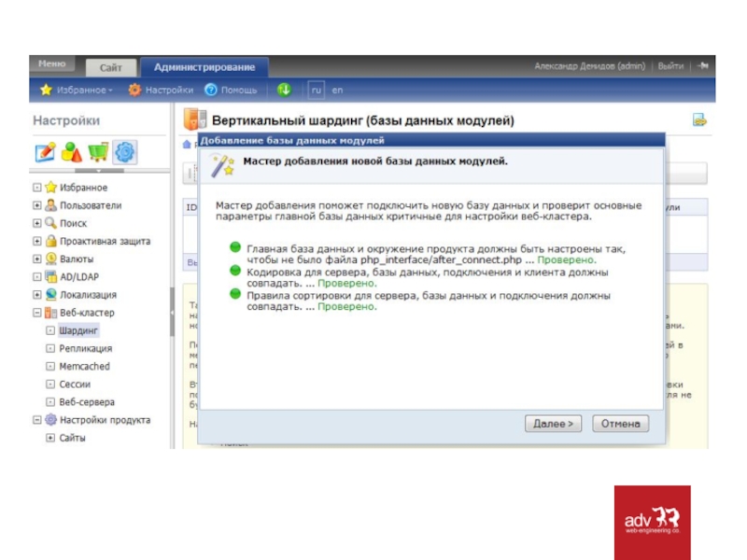
Task: Open Сессии in sidebar tree
Action: [x=75, y=385]
